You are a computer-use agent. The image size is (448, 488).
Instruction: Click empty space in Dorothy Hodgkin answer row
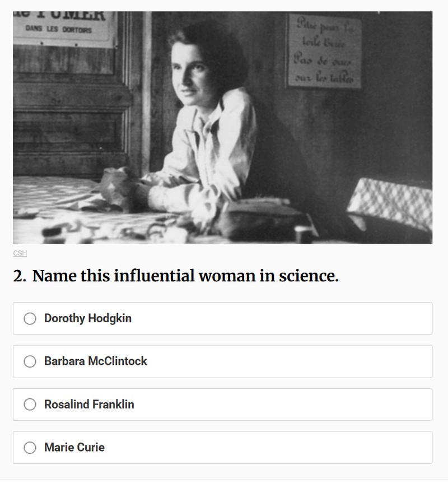pos(291,318)
